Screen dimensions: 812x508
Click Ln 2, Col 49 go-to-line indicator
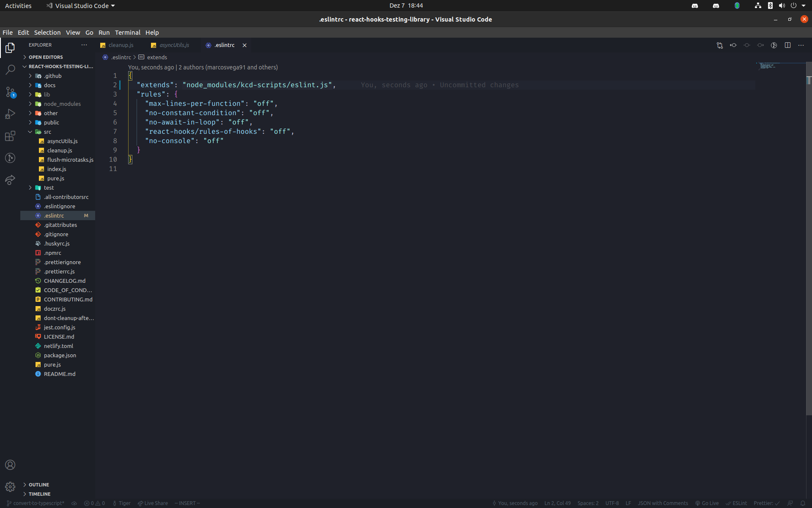pyautogui.click(x=557, y=503)
